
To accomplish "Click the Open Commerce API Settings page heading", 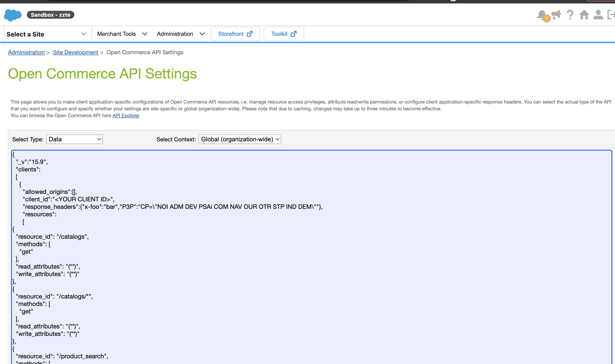I will coord(102,74).
